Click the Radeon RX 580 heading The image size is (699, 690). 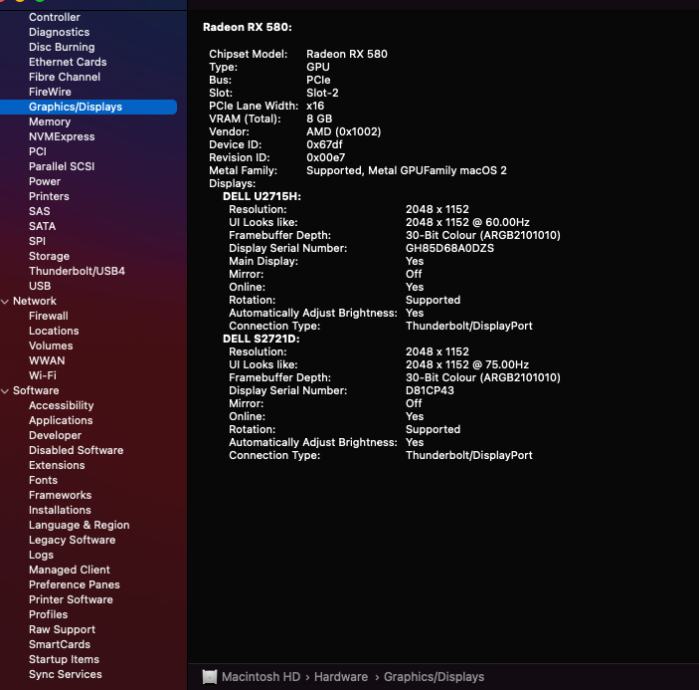(247, 27)
